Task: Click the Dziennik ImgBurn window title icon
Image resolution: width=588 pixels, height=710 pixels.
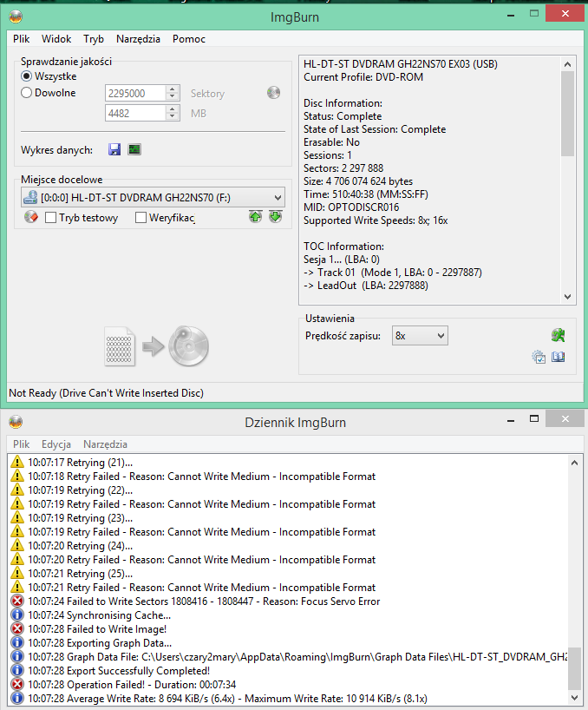Action: [16, 422]
